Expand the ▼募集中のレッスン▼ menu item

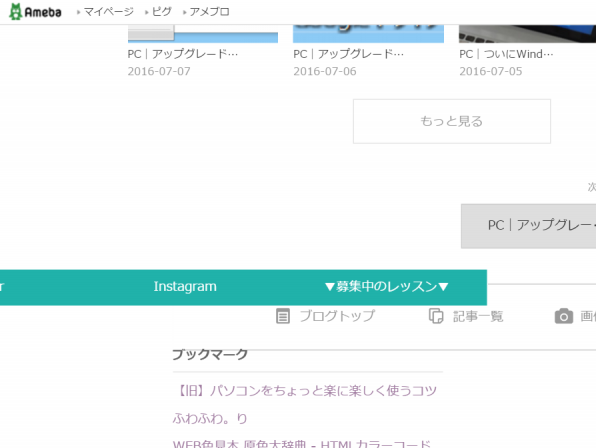point(387,287)
